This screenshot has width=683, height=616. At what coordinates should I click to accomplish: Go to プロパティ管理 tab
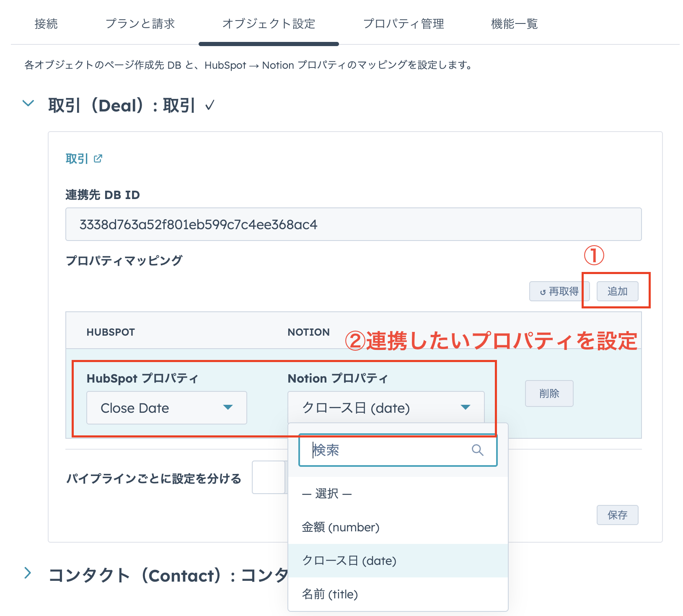[404, 24]
